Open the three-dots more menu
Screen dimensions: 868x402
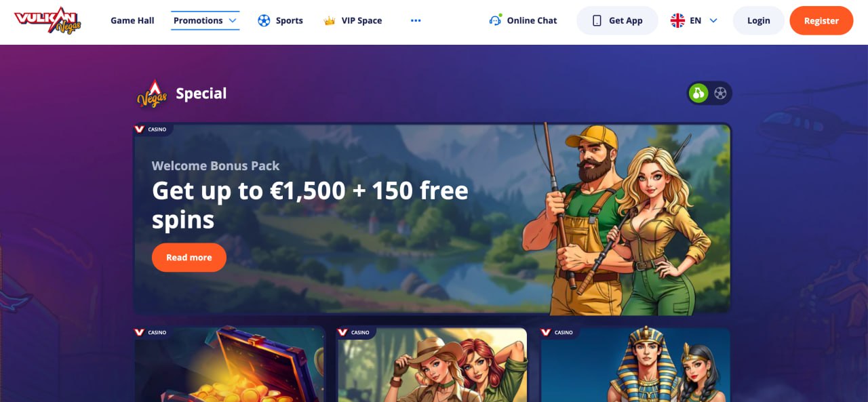click(416, 20)
